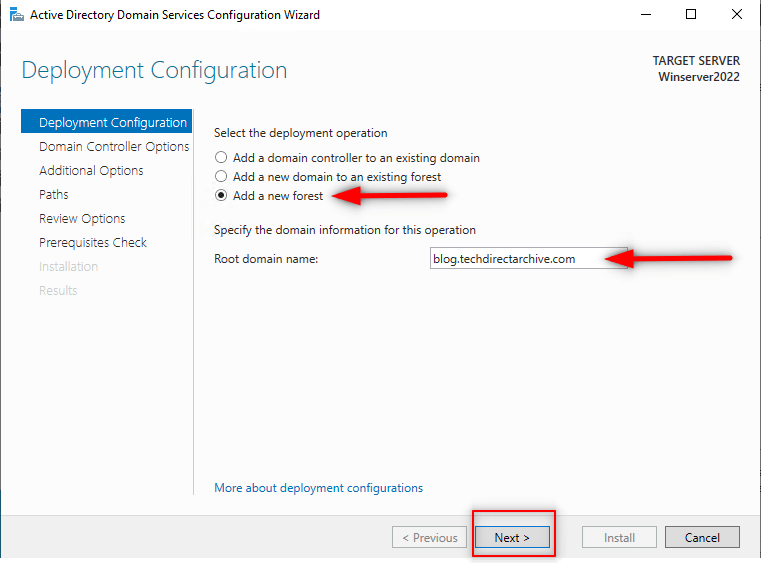
Task: Click the Previous button
Action: (430, 537)
